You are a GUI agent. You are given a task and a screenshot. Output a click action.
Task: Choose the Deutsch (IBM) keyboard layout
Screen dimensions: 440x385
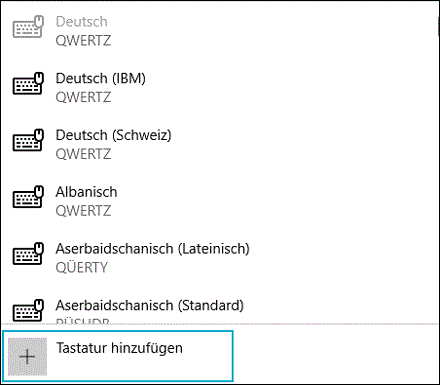click(x=220, y=87)
